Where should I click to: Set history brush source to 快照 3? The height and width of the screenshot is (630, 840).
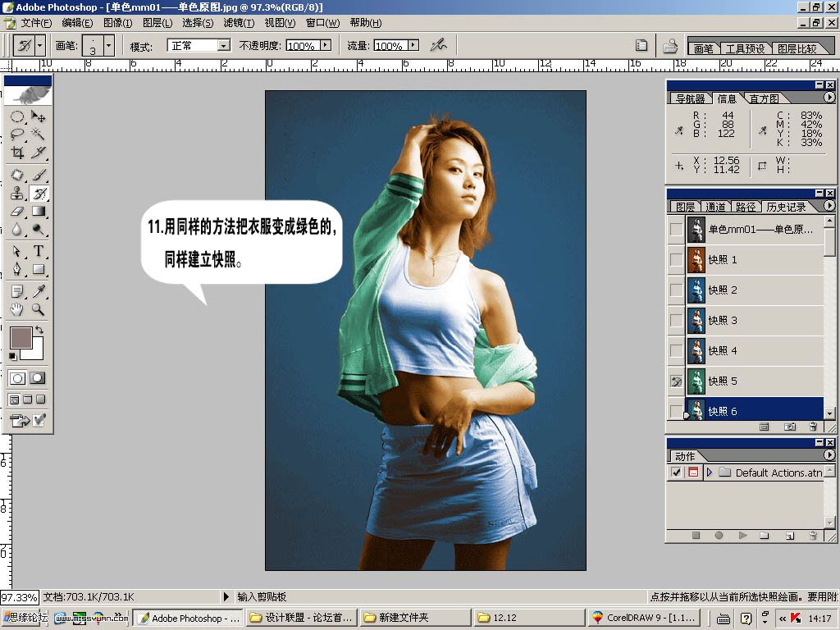[677, 321]
